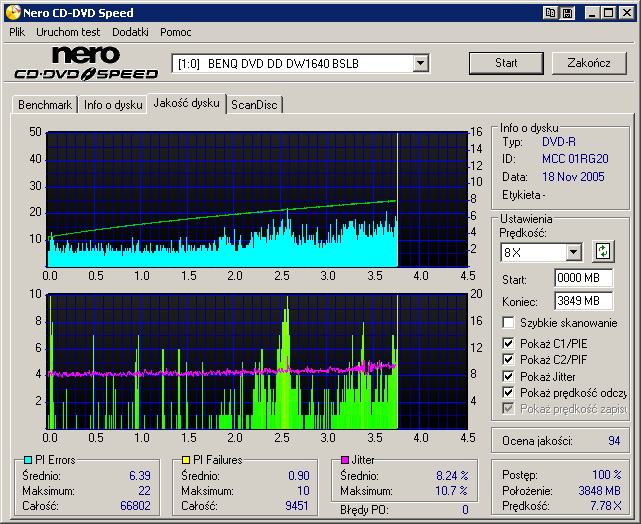Click the Położenie value 3848 MB
641x524 pixels.
click(x=599, y=490)
